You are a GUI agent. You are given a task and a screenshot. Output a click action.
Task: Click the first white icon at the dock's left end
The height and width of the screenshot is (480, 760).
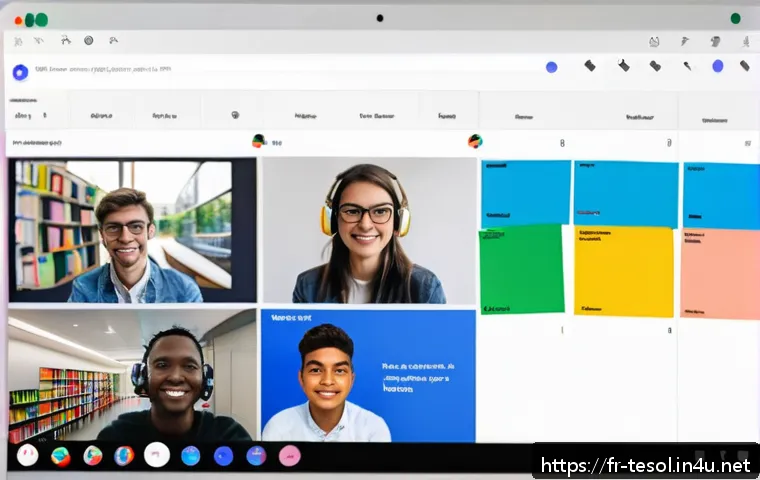pyautogui.click(x=28, y=456)
